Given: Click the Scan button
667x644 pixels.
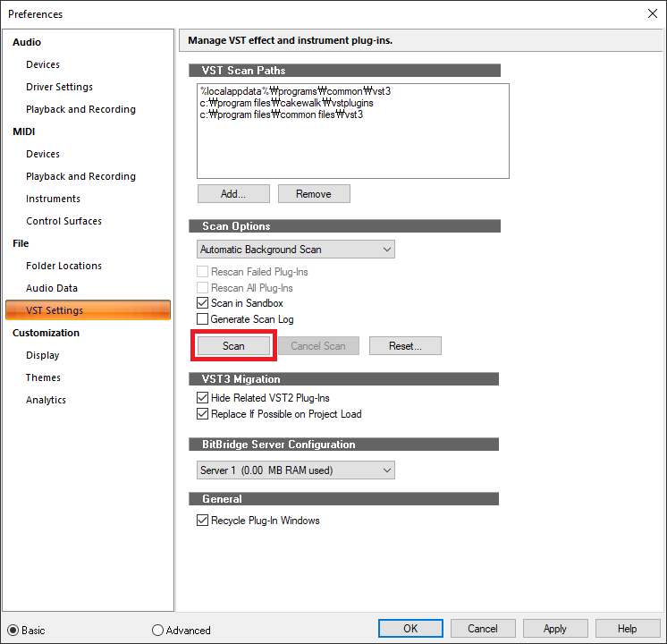Looking at the screenshot, I should pyautogui.click(x=233, y=345).
